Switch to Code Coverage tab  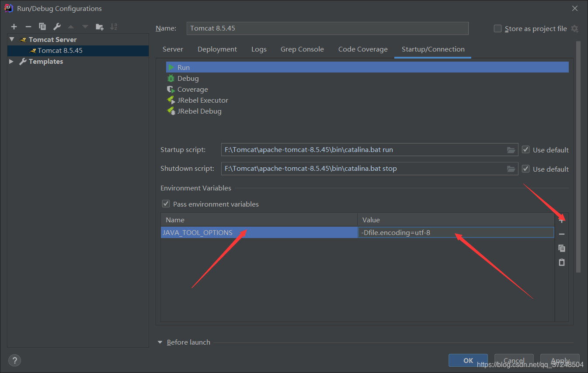coord(363,49)
